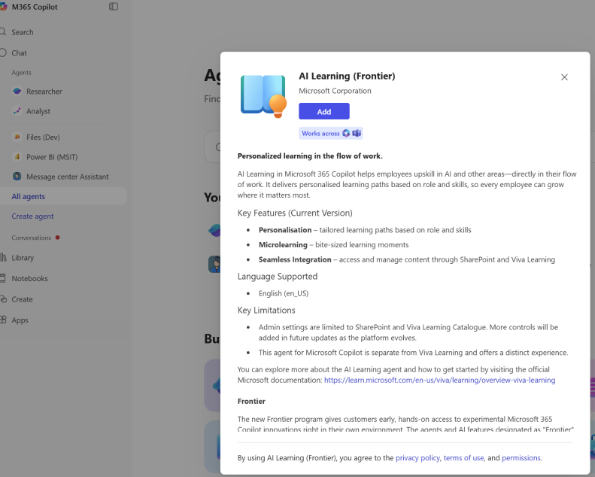
Task: Open the terms of use link
Action: tap(464, 458)
